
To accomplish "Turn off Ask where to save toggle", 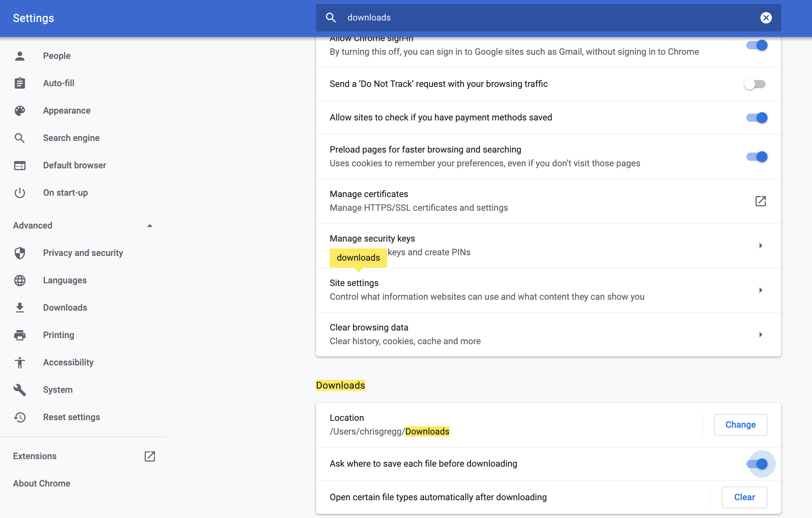I will (757, 464).
